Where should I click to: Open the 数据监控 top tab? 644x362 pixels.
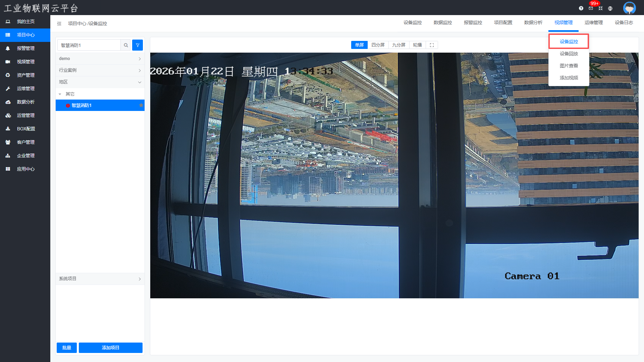pyautogui.click(x=442, y=22)
